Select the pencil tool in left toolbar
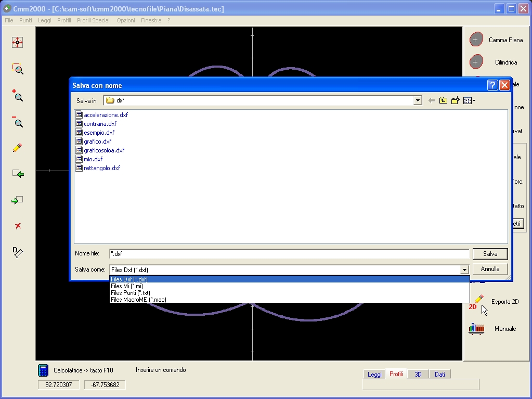Image resolution: width=532 pixels, height=399 pixels. pyautogui.click(x=17, y=148)
